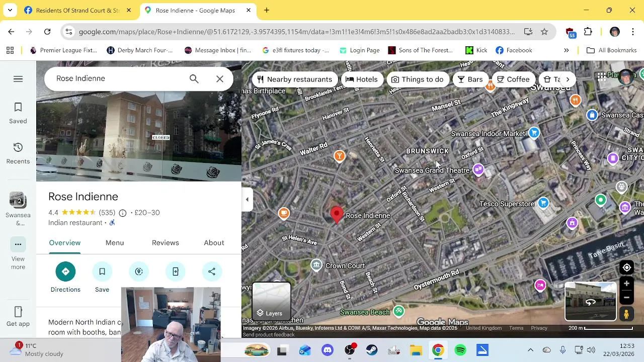This screenshot has width=644, height=362.
Task: Clear the Rose Indienne search
Action: 220,79
